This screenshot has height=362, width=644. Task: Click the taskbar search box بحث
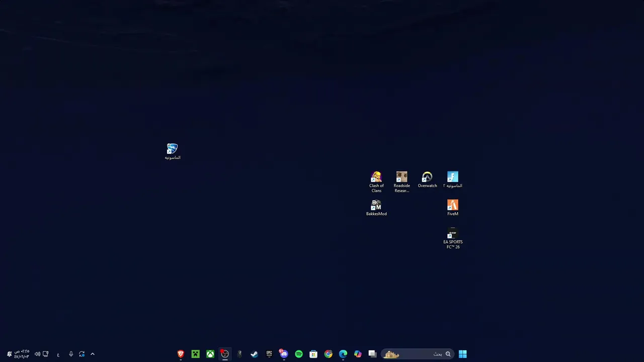coord(418,354)
